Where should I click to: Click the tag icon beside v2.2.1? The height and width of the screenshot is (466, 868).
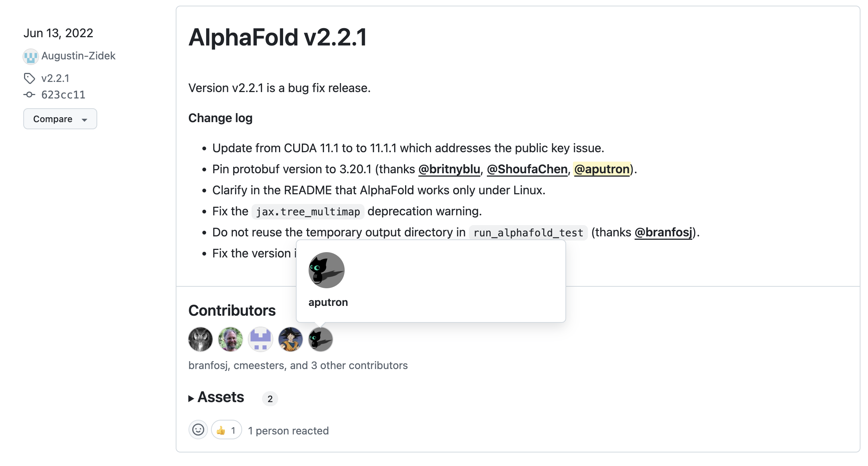tap(29, 78)
